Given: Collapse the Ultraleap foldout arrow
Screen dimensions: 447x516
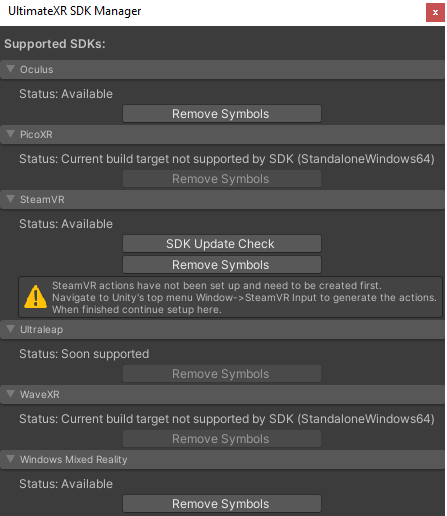Looking at the screenshot, I should point(11,329).
